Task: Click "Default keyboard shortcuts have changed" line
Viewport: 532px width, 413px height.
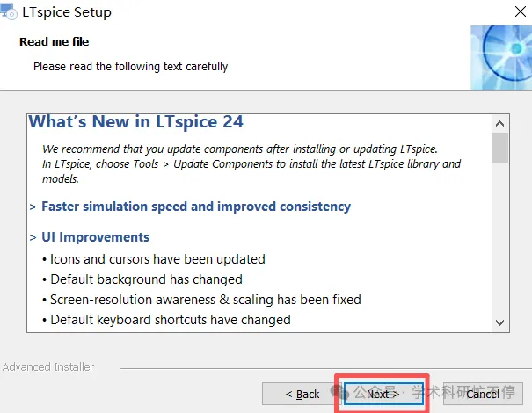Action: tap(166, 320)
